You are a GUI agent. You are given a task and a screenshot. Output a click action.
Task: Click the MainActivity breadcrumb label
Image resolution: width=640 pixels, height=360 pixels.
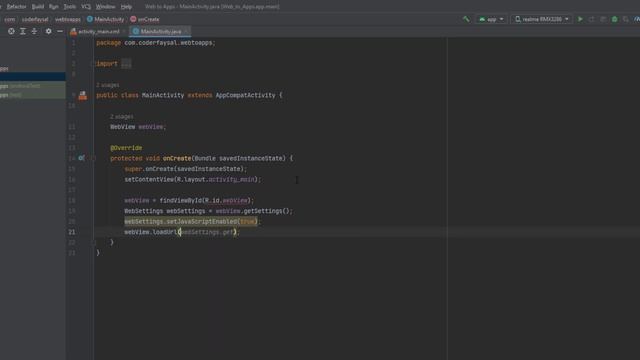coord(109,19)
